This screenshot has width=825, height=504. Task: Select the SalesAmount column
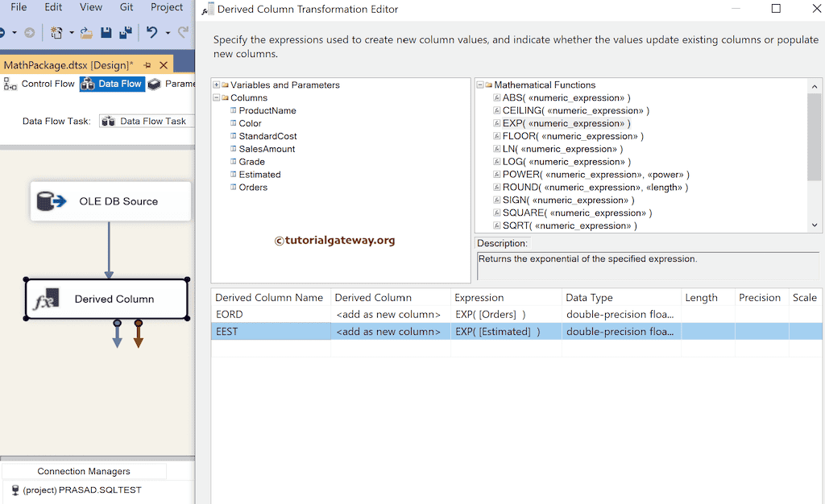tap(267, 149)
